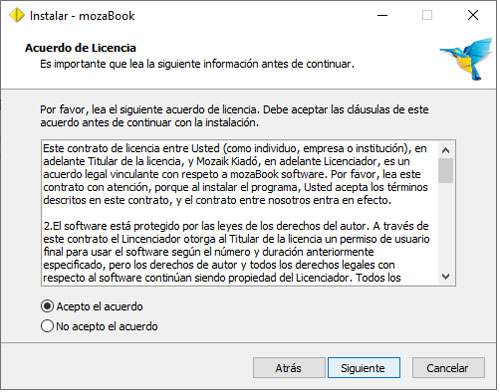Click the disabled maximize window button
The image size is (500, 392).
[x=427, y=15]
